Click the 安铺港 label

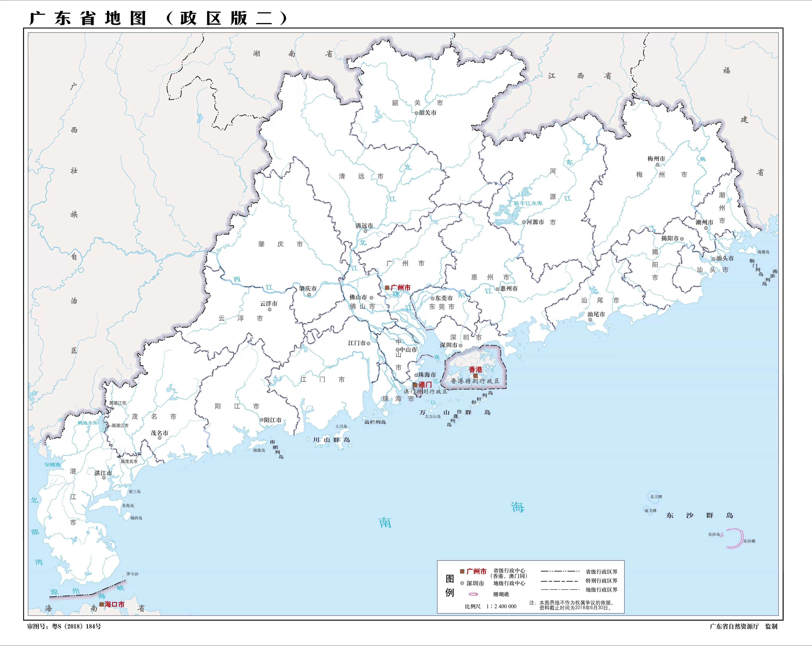pyautogui.click(x=52, y=465)
